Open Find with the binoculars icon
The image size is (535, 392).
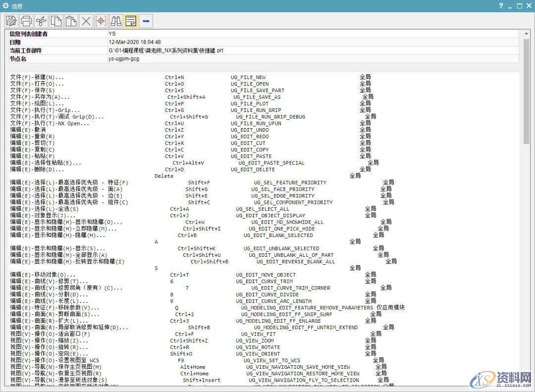pyautogui.click(x=116, y=21)
